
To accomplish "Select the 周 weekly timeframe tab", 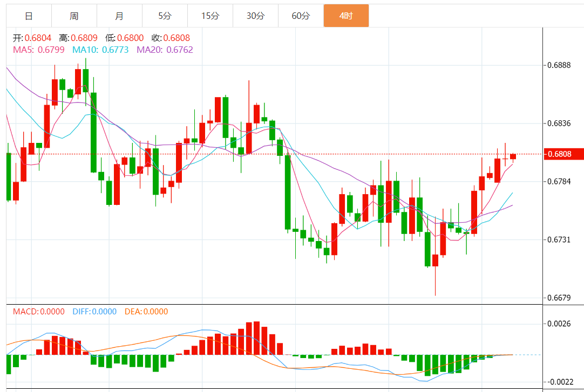I will tap(74, 16).
